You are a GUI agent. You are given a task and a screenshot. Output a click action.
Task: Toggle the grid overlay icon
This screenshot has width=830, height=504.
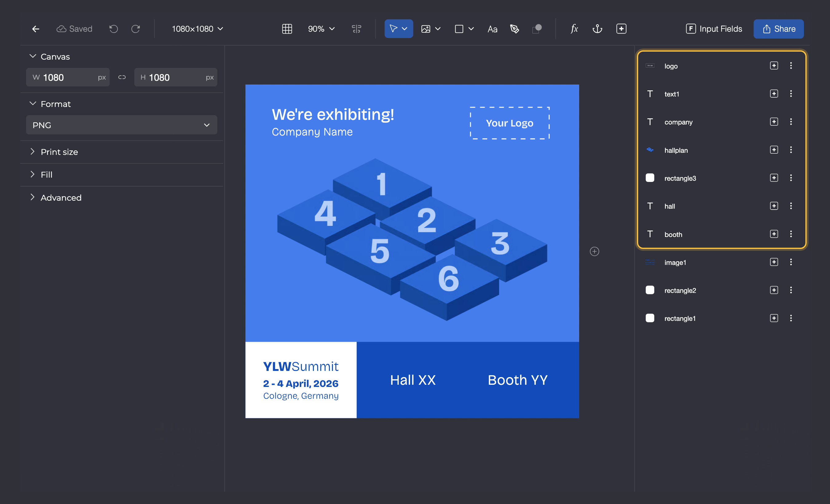[287, 29]
